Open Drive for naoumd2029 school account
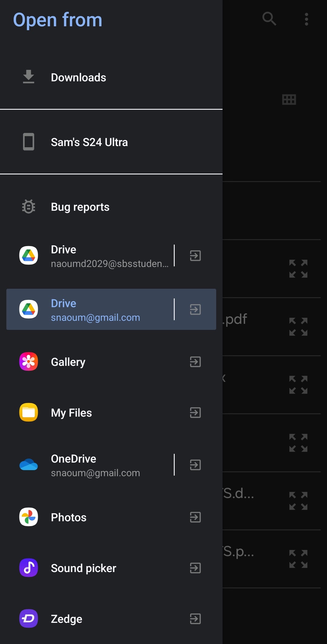 88,256
